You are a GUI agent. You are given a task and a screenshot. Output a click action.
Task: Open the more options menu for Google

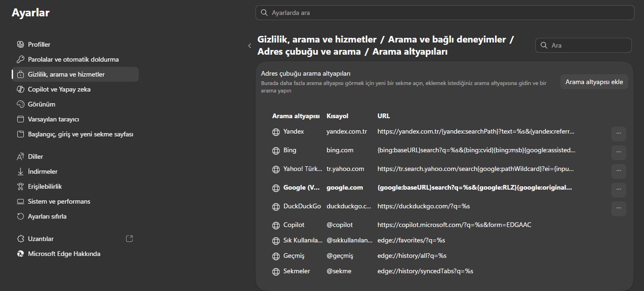[618, 190]
